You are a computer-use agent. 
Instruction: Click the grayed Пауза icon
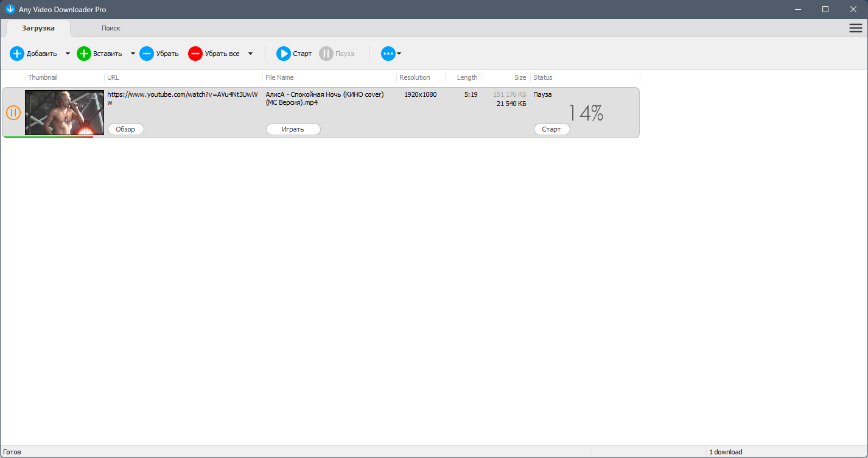pos(326,54)
